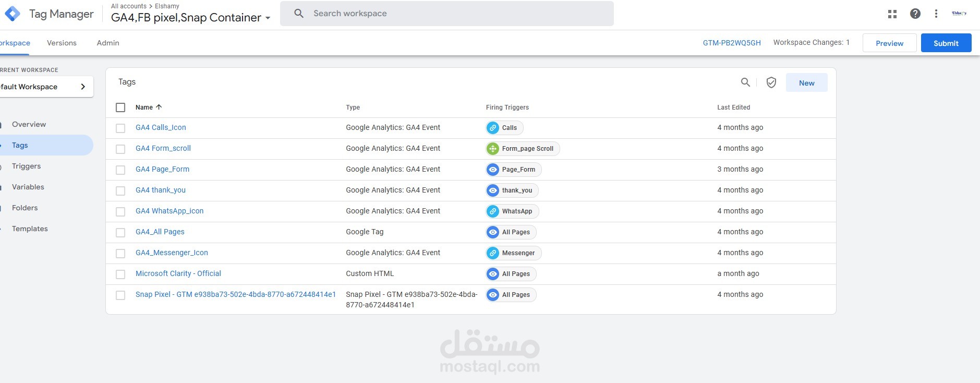
Task: Click All Pages trigger for GA4_All Pages row
Action: [511, 232]
